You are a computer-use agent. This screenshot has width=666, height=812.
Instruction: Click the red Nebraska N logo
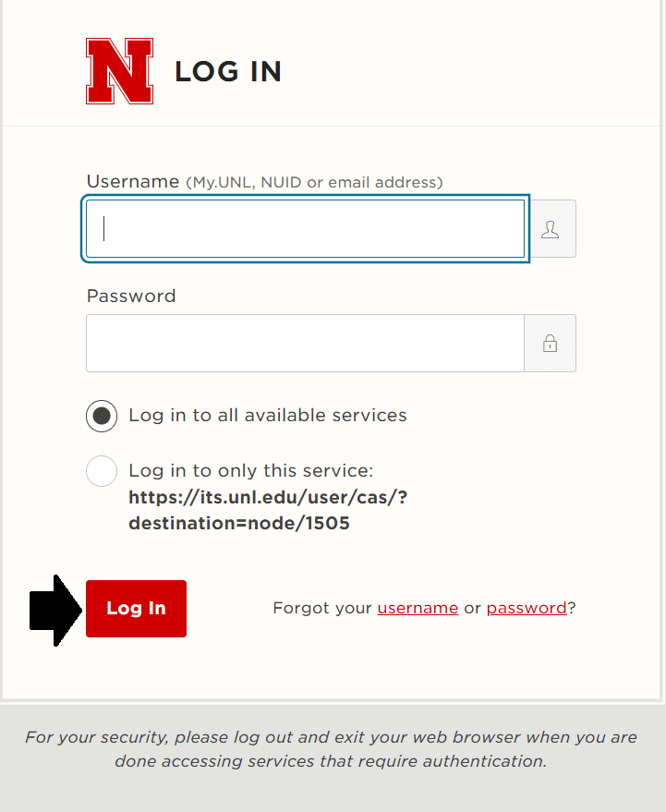pos(120,71)
